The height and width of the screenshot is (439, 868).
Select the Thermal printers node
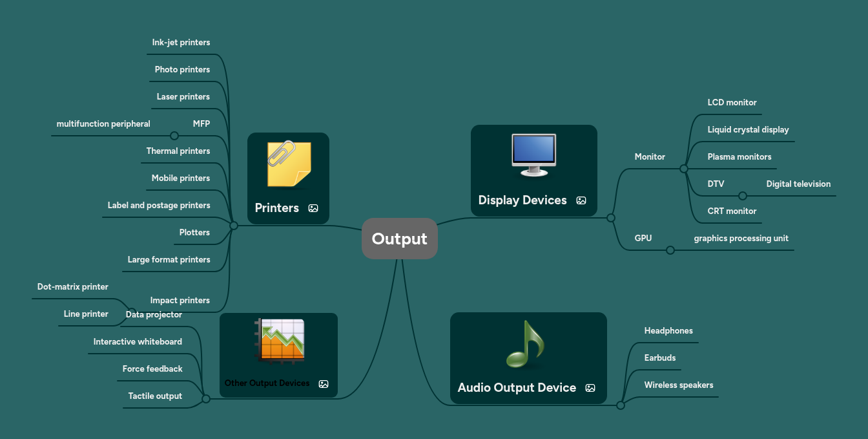pyautogui.click(x=178, y=151)
